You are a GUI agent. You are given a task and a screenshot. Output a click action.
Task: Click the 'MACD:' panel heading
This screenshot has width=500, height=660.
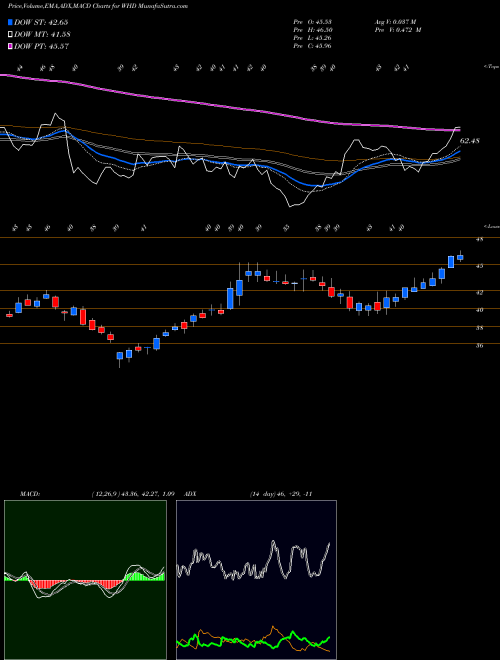[x=30, y=494]
